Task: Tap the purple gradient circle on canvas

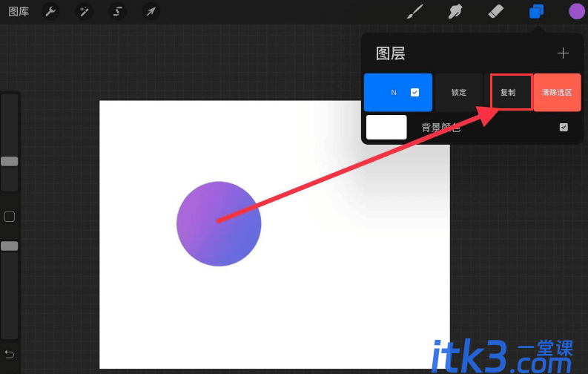Action: point(219,224)
